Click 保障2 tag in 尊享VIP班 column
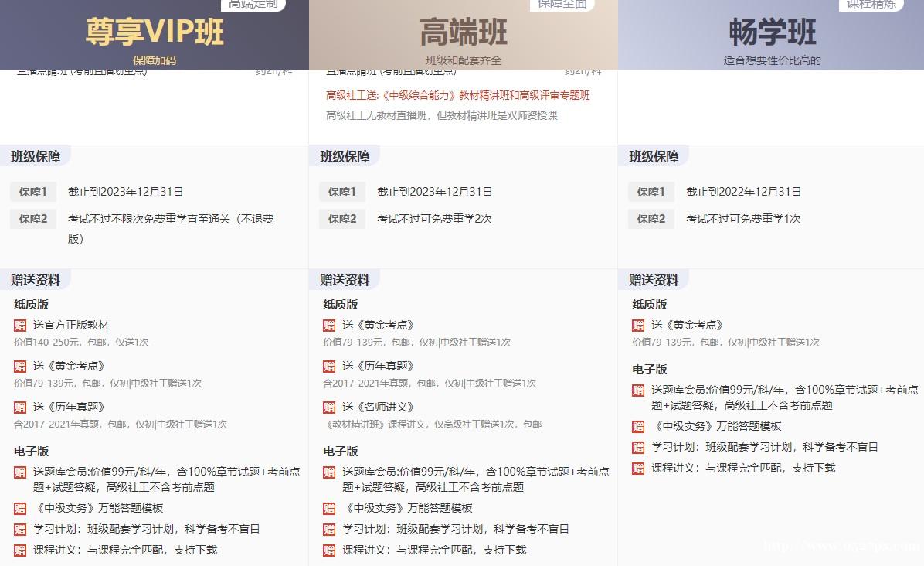This screenshot has width=924, height=566. click(x=33, y=220)
